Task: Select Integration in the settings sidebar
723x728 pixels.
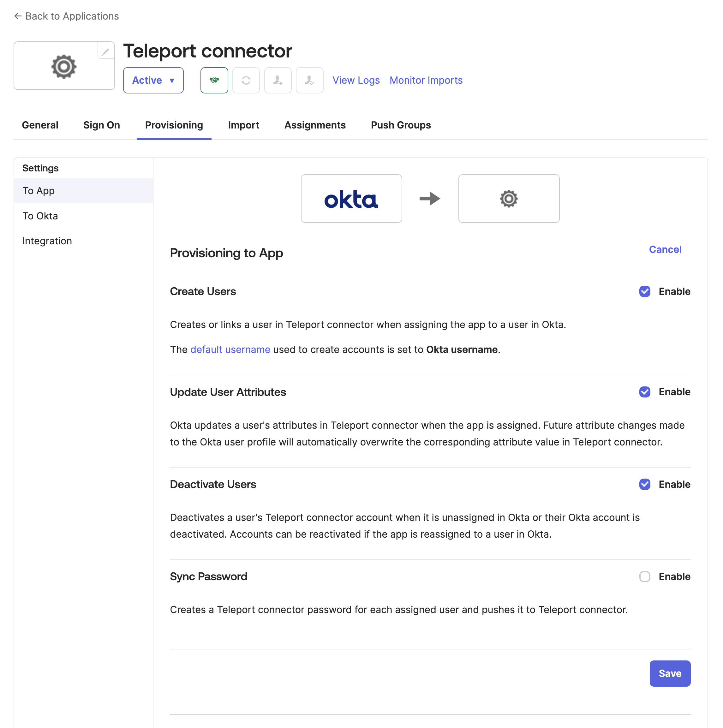Action: point(47,241)
